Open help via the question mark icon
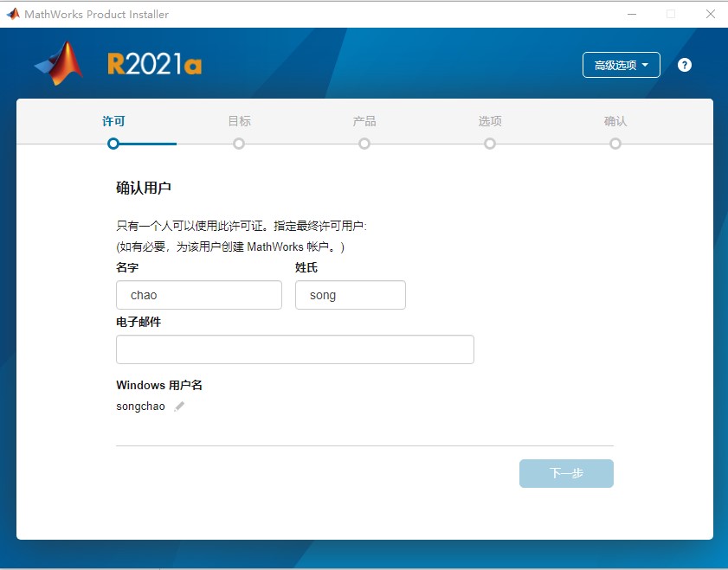 (x=685, y=65)
